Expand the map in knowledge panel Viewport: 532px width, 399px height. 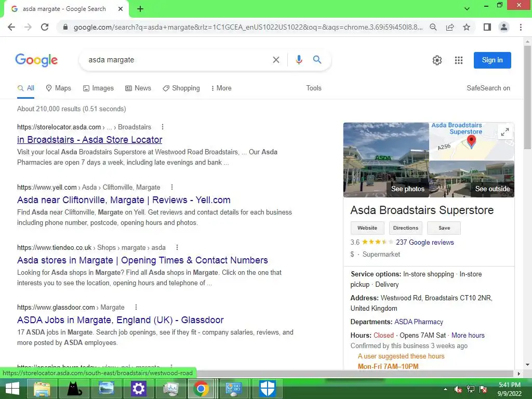505,131
